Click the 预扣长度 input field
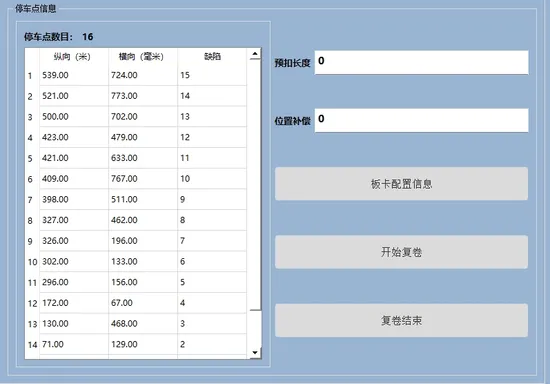 421,62
